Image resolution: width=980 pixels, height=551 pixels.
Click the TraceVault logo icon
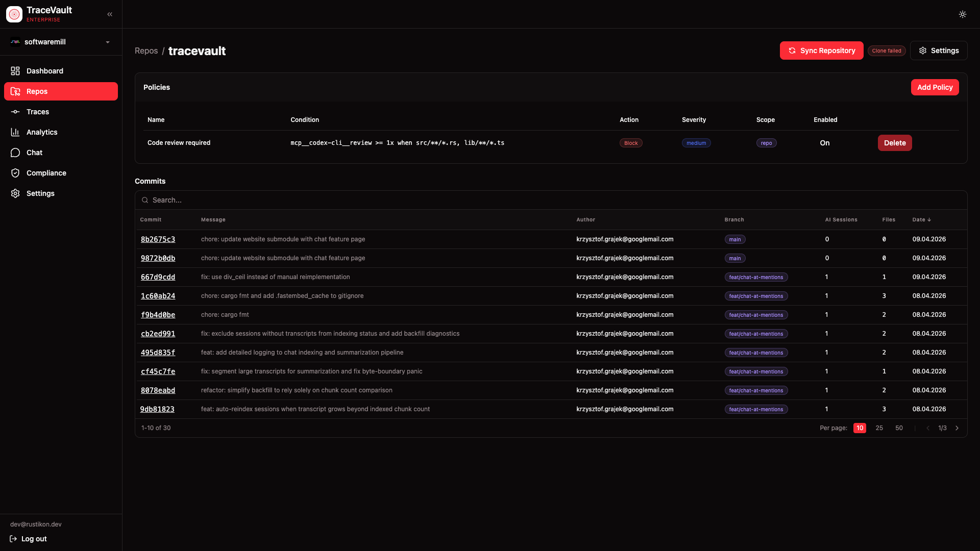[x=14, y=14]
